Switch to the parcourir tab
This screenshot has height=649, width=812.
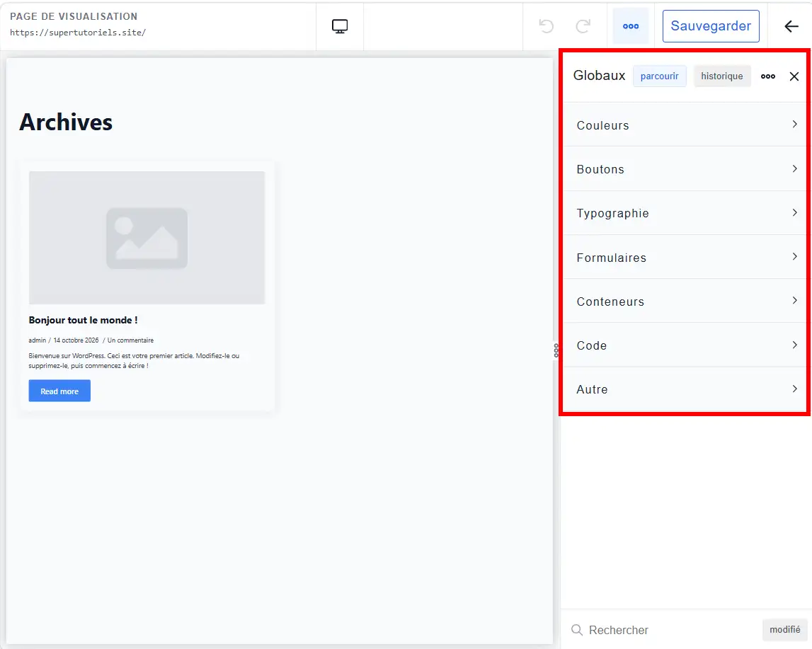[659, 76]
